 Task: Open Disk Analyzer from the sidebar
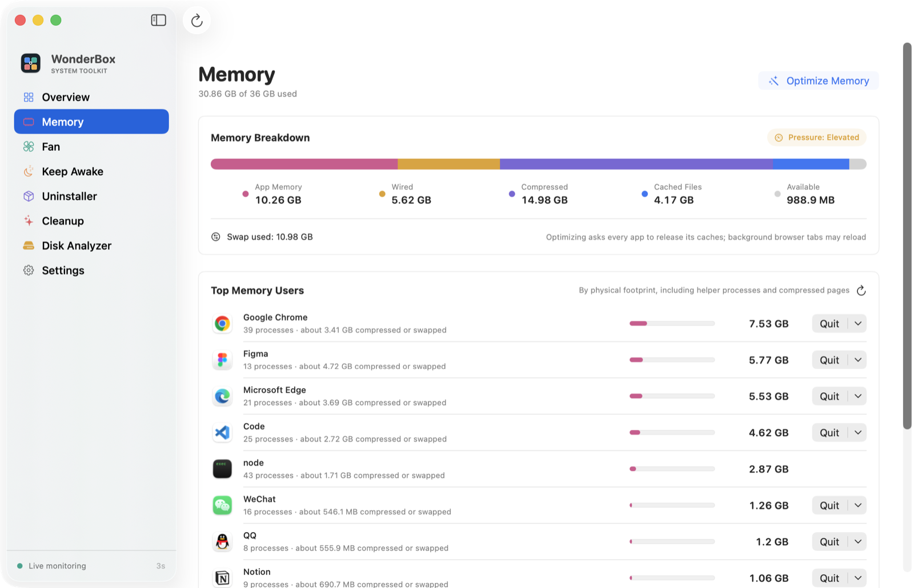[x=91, y=245]
